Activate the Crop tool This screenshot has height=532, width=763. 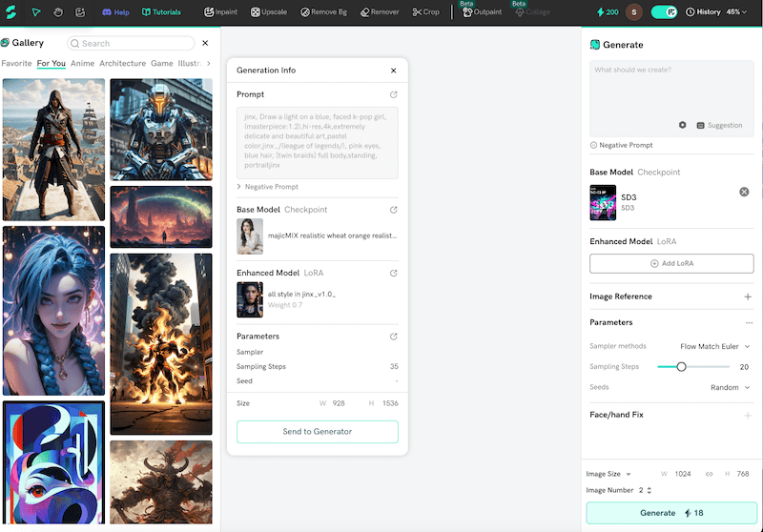[x=425, y=12]
